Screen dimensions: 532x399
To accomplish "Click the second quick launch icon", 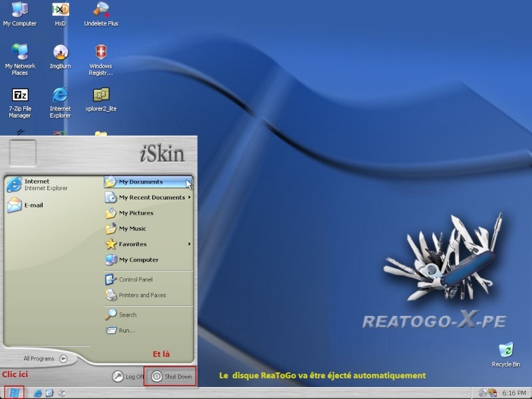I will click(49, 393).
